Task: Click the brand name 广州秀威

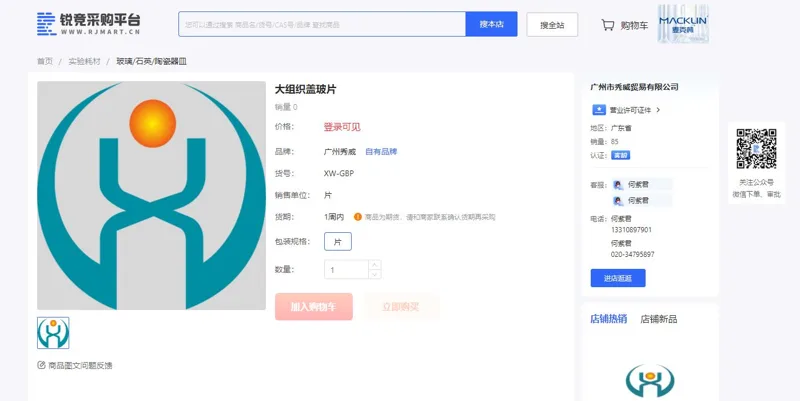Action: point(340,152)
